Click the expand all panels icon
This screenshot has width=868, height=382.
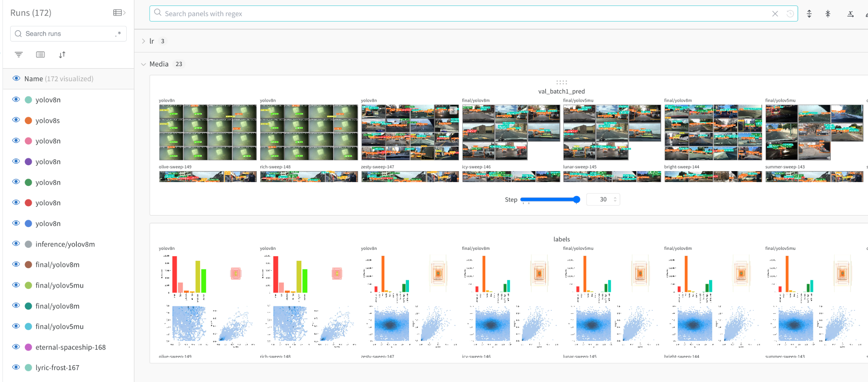click(x=809, y=14)
